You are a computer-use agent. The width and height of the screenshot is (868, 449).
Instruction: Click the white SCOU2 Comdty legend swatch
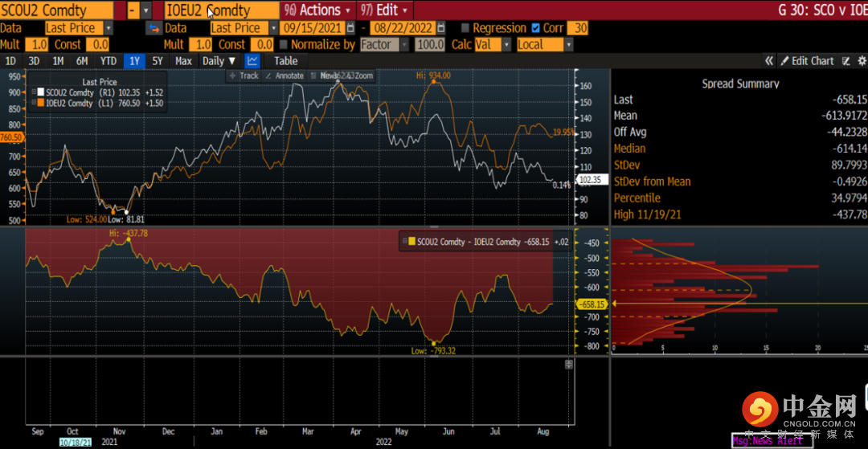[40, 92]
